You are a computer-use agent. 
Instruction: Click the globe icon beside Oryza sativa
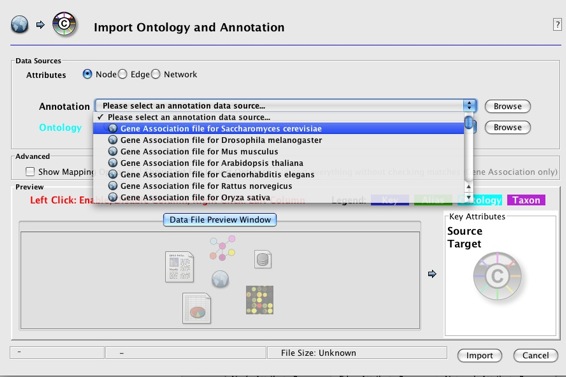(113, 197)
